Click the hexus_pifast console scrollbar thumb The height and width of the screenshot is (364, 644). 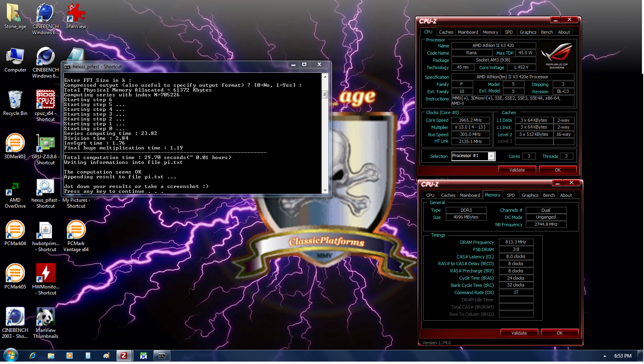pos(325,94)
